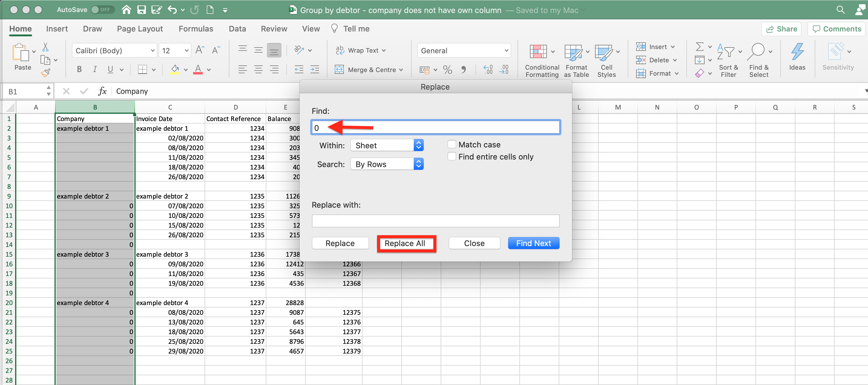The height and width of the screenshot is (385, 868).
Task: Switch to the Formulas tab
Action: pos(196,29)
